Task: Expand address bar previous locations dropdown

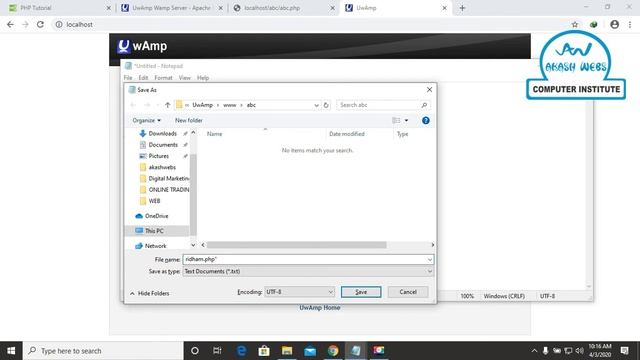Action: coord(316,105)
